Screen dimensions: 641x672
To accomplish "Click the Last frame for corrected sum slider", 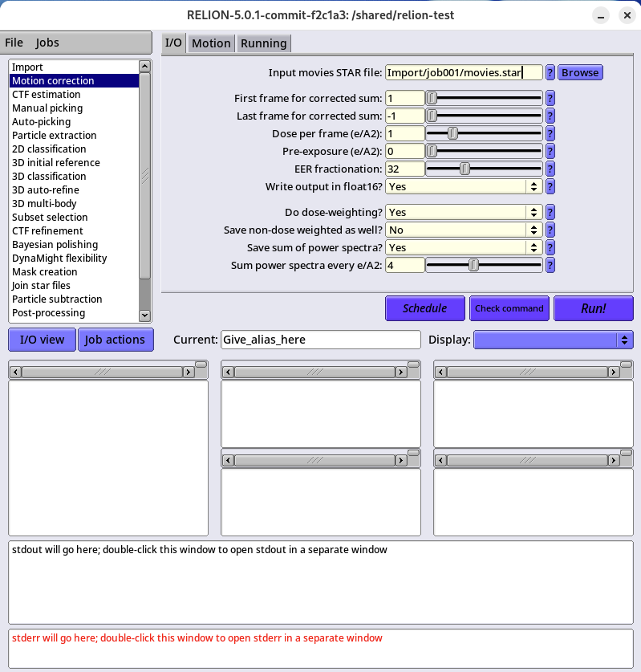I will click(484, 116).
